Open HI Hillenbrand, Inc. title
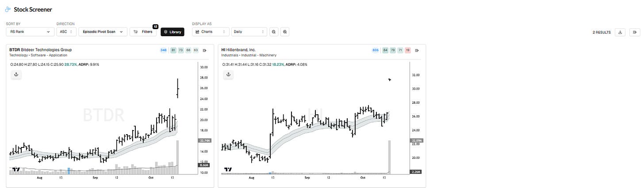The width and height of the screenshot is (644, 188). tap(238, 50)
